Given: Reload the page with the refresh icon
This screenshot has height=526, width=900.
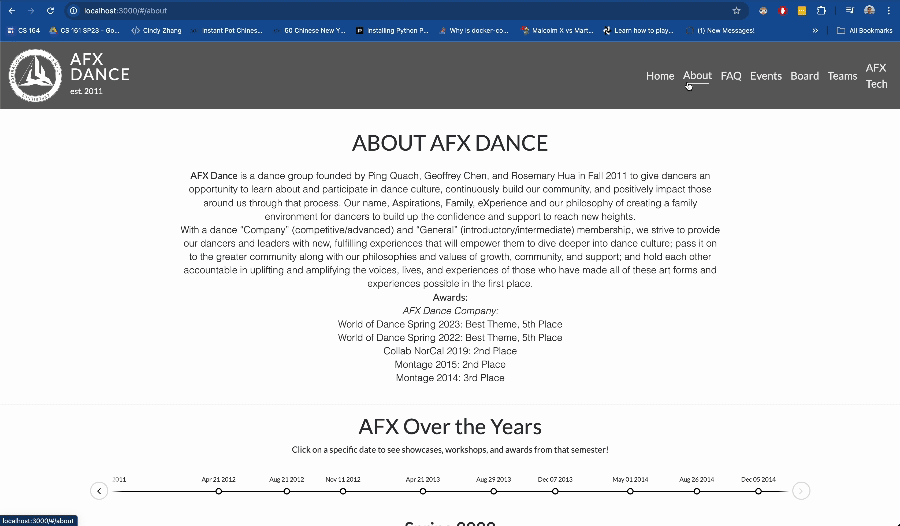Looking at the screenshot, I should (x=51, y=10).
